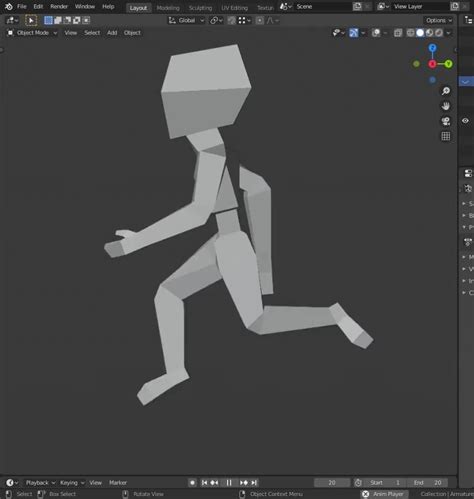The height and width of the screenshot is (499, 474).
Task: Pause the animation playback
Action: (229, 483)
